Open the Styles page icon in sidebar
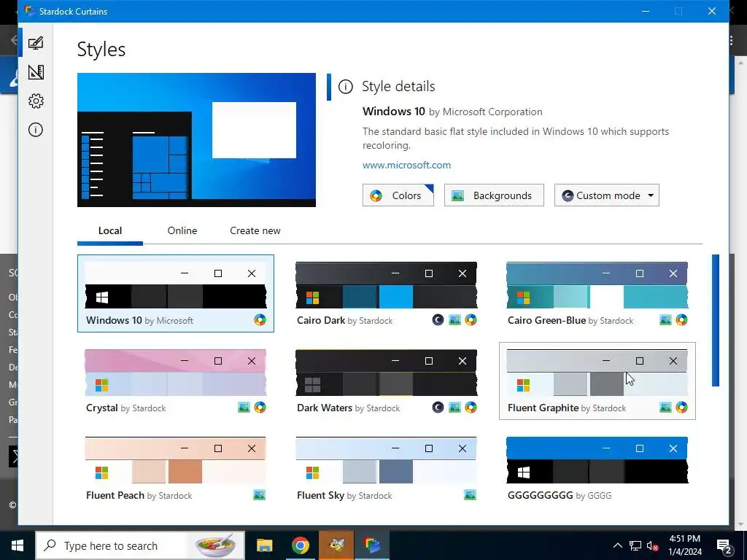 click(x=36, y=43)
